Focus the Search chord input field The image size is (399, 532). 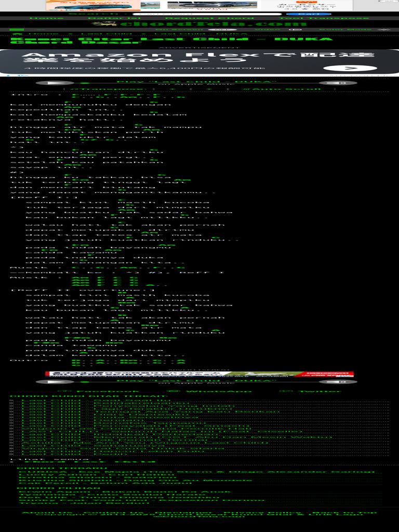pos(207,14)
